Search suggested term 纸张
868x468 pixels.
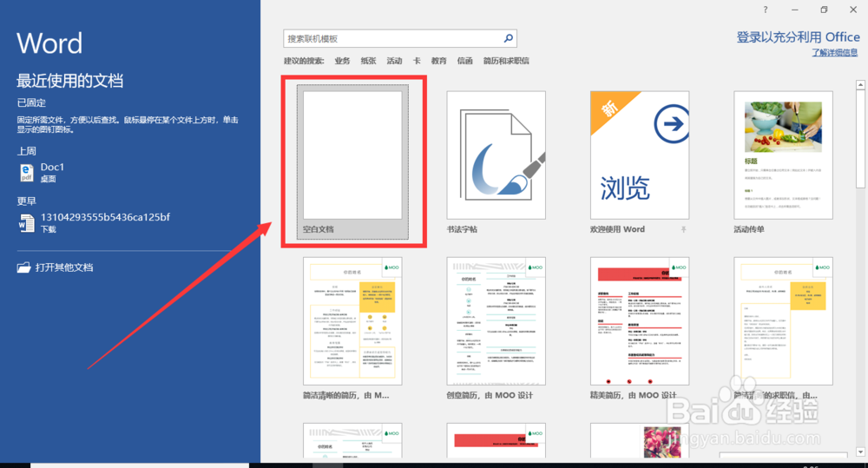[368, 61]
